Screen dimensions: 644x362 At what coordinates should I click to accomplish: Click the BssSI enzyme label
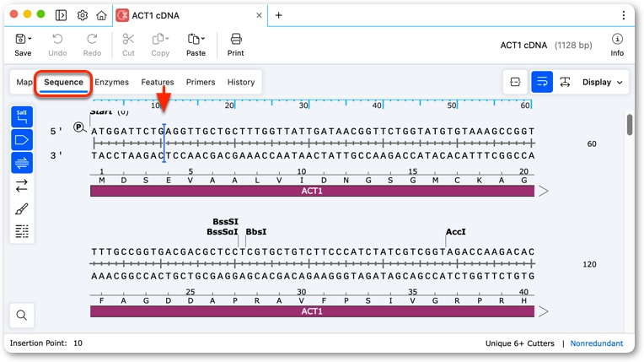coord(225,222)
